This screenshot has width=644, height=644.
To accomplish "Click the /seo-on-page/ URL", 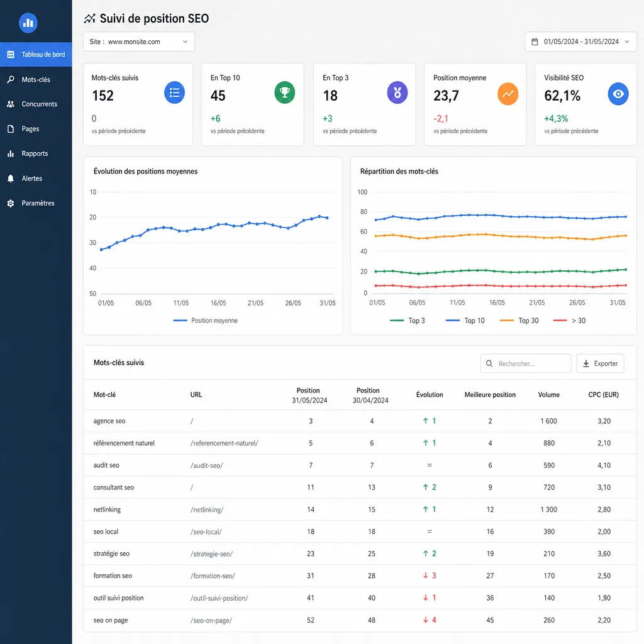I will tap(211, 621).
